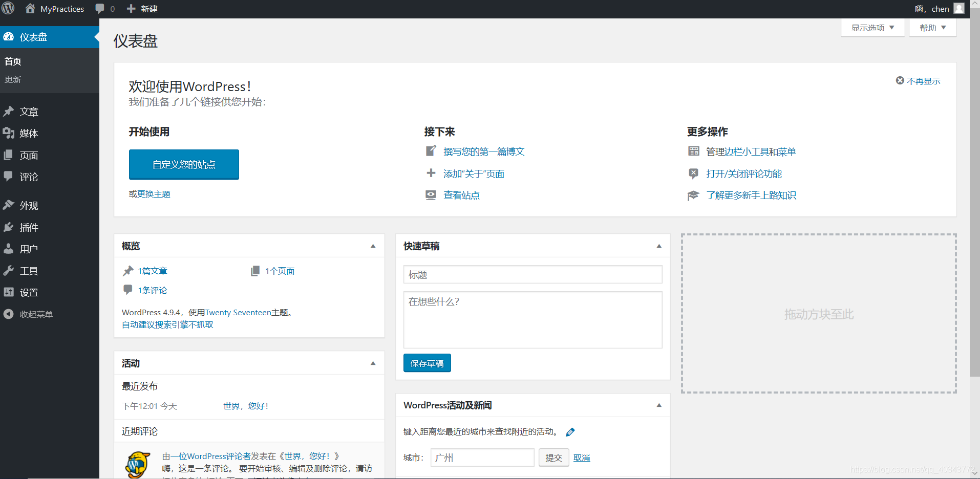Click the pencil edit icon for city location
The image size is (980, 479).
570,432
